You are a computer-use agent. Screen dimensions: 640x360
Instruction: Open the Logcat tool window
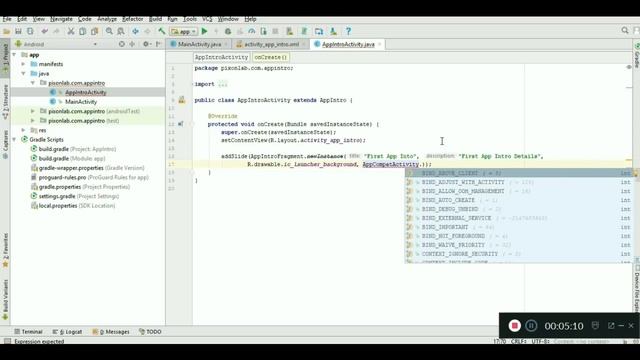[67, 331]
